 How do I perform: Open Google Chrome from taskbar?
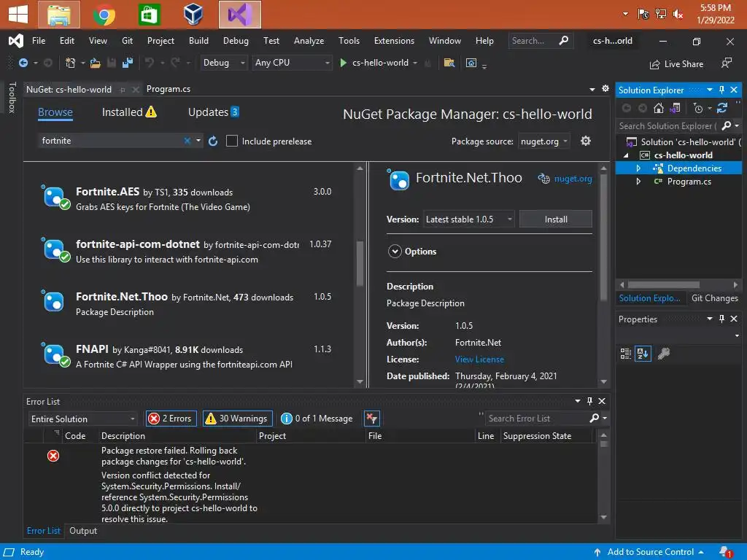[x=104, y=15]
